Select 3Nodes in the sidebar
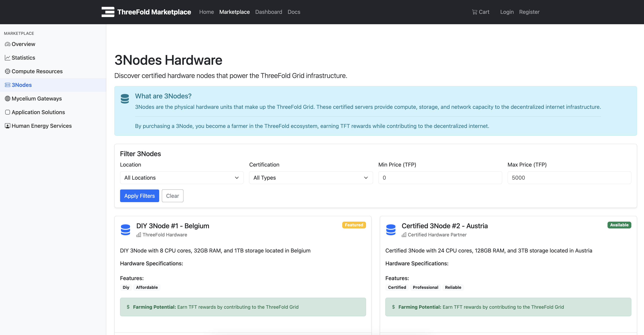Screen dimensions: 644x335 coord(22,85)
